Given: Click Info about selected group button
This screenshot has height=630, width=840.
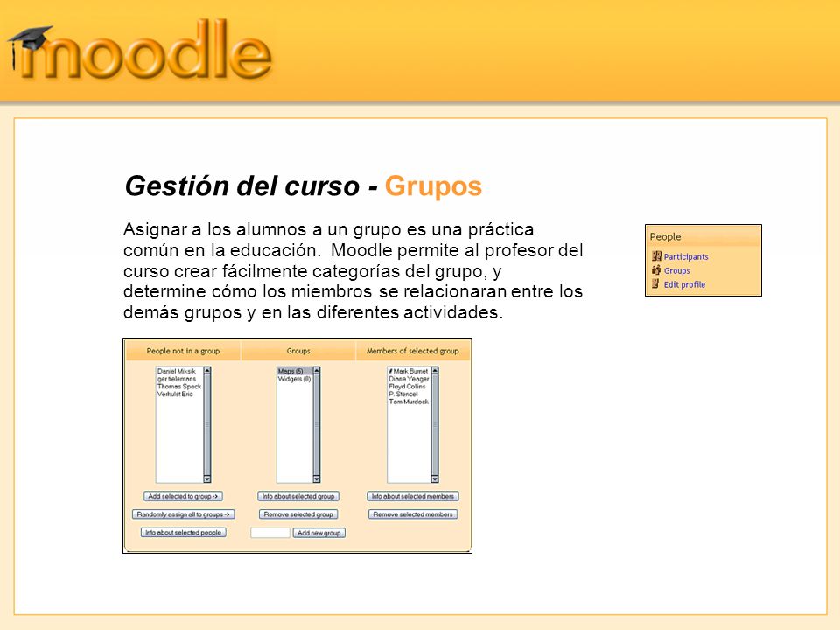Looking at the screenshot, I should (298, 497).
